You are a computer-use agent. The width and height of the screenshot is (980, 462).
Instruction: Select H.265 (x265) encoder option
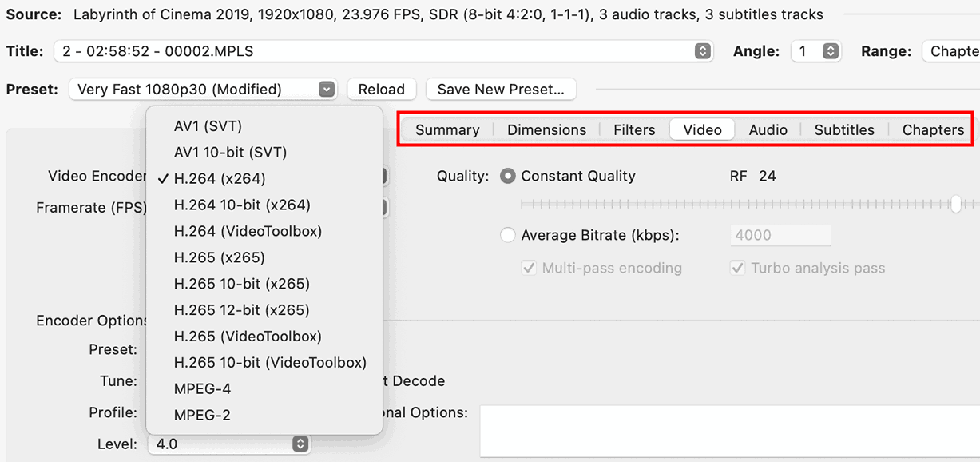tap(219, 257)
